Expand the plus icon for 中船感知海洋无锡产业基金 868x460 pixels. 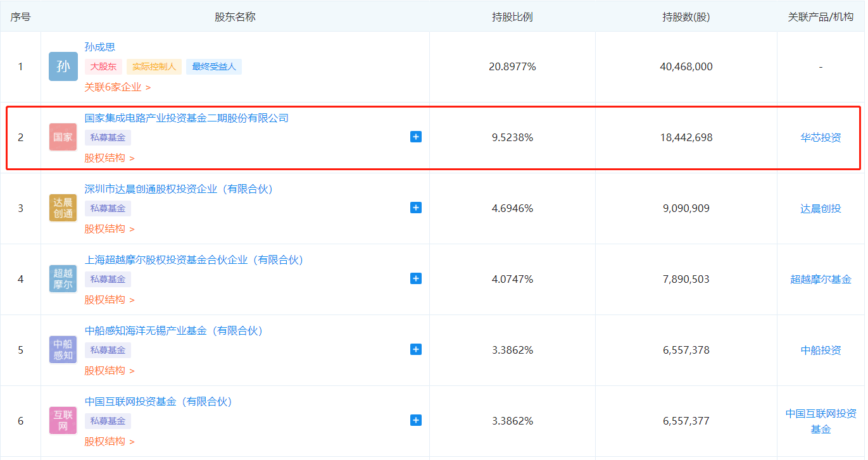(x=416, y=349)
